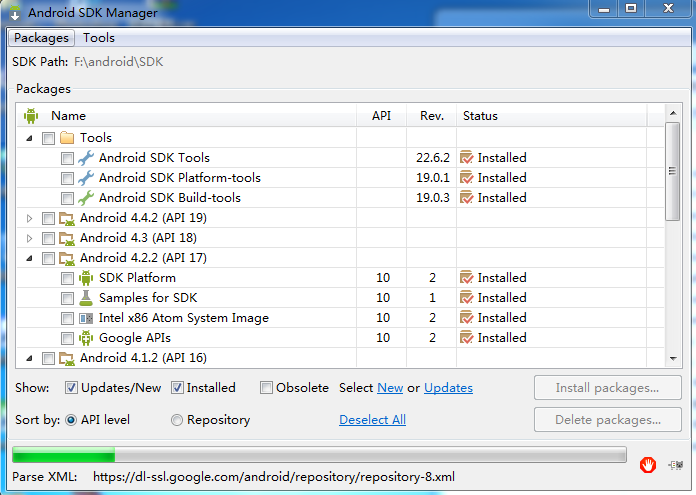Check the Android SDK Build-tools checkbox
Image resolution: width=696 pixels, height=495 pixels.
coord(67,198)
